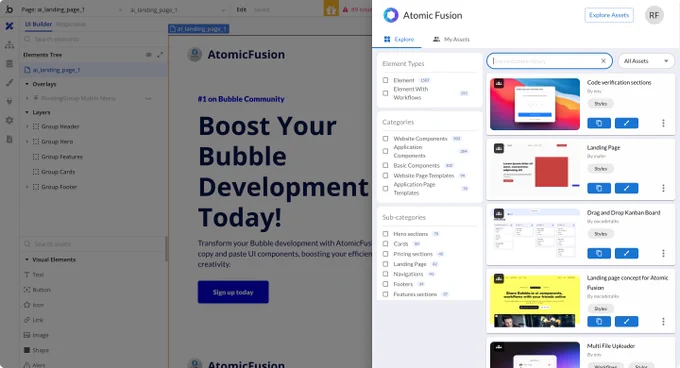Edit the Landing Page asset
This screenshot has width=680, height=368.
(626, 188)
